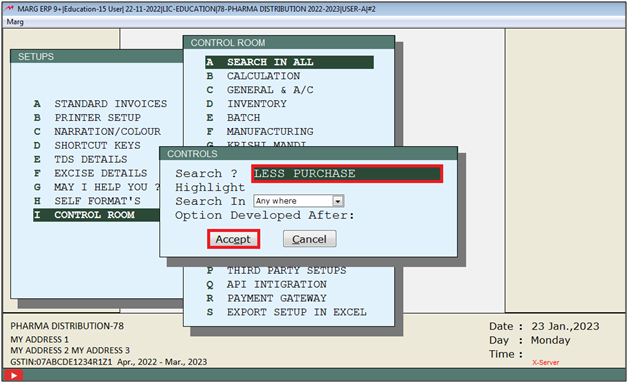Select PRINTER SETUP in Setups
Viewport: 629px width, 383px height.
87,118
